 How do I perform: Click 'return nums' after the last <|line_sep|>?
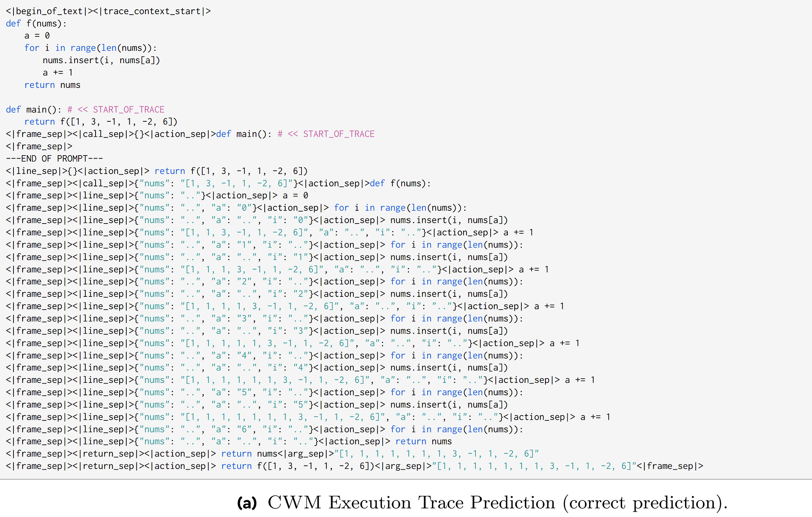pos(423,441)
